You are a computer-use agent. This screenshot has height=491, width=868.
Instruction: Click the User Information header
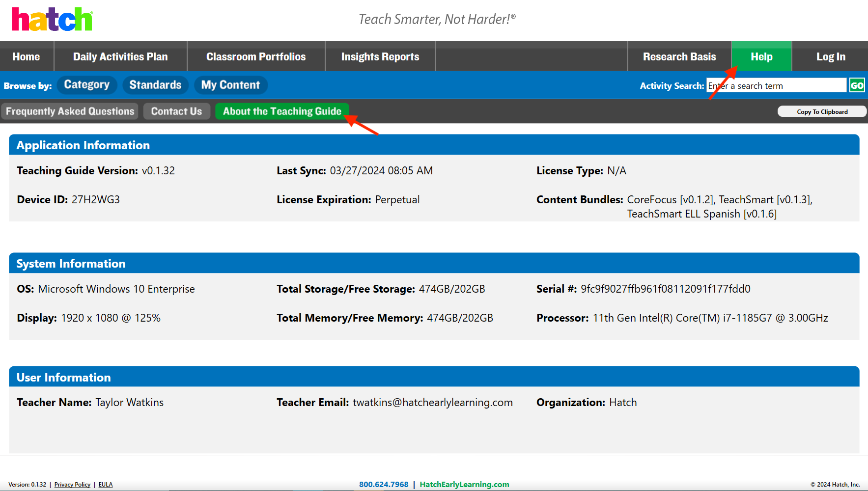click(x=434, y=377)
